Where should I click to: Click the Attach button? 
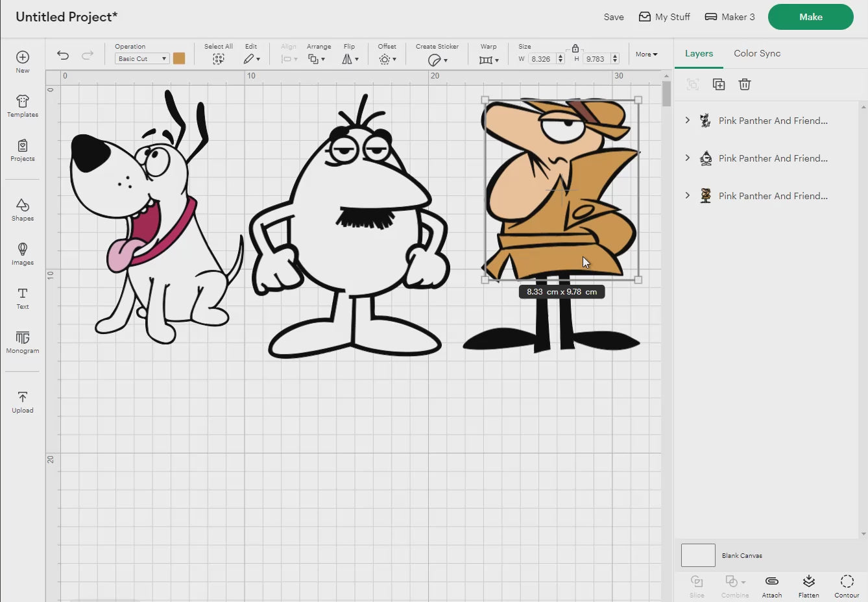pyautogui.click(x=772, y=586)
